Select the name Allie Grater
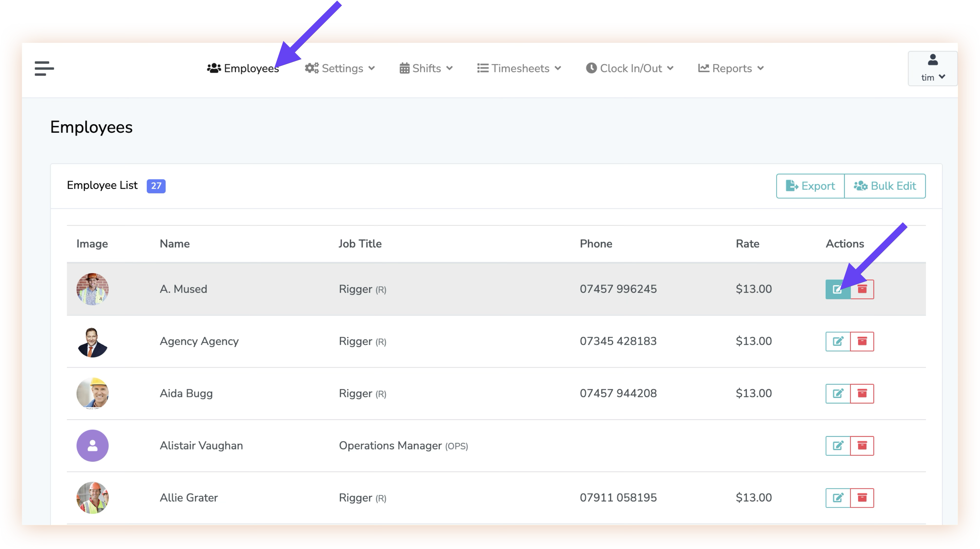980x549 pixels. tap(189, 498)
